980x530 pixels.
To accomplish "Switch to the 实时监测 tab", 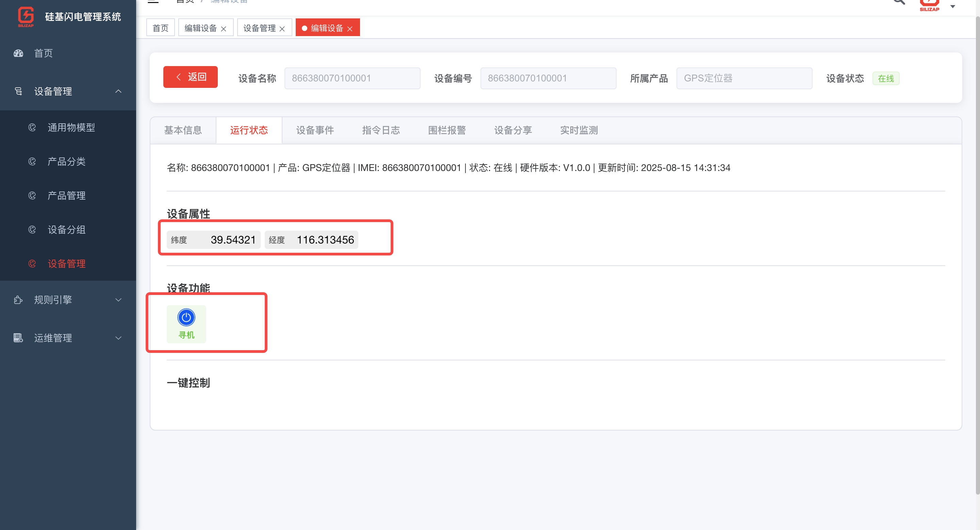I will pyautogui.click(x=578, y=130).
